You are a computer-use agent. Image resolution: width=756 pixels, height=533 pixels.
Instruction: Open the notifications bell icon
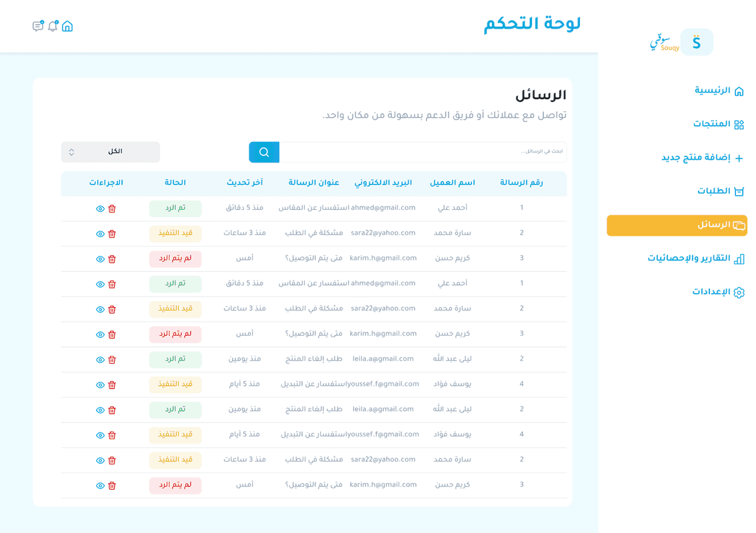click(53, 26)
